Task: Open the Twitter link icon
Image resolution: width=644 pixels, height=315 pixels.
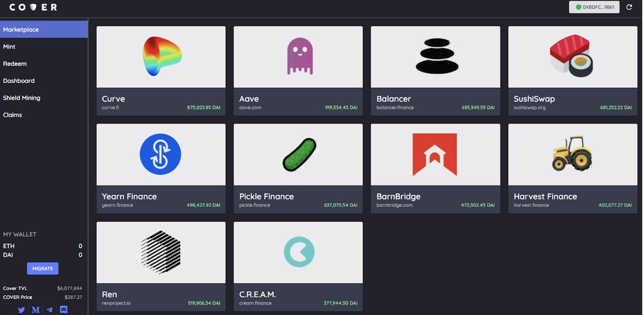Action: pos(21,310)
